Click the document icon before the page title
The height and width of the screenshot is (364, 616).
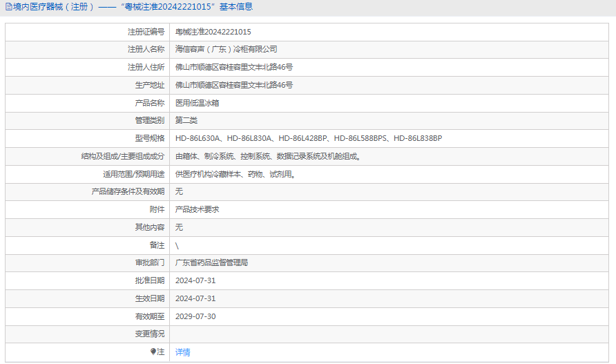[x=9, y=7]
